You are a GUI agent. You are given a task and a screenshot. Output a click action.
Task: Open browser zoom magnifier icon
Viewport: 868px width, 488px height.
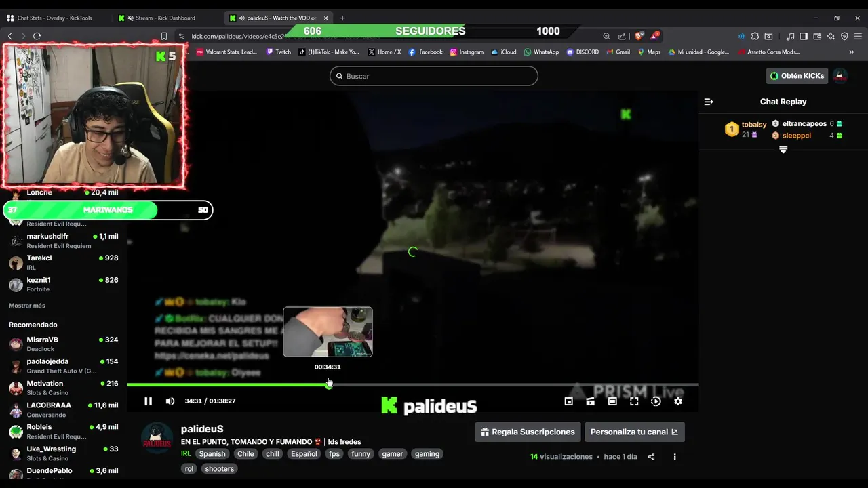(606, 36)
